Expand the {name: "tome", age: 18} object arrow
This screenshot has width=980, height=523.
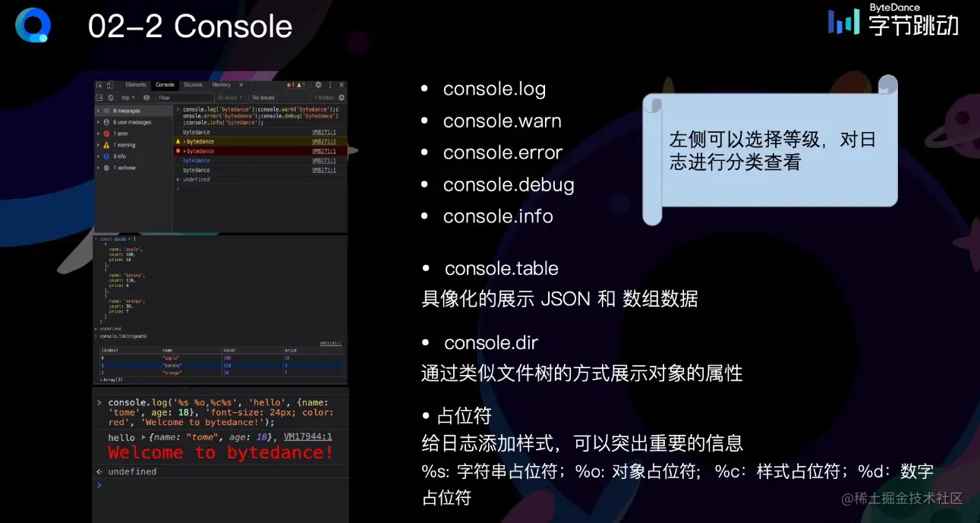click(x=143, y=438)
